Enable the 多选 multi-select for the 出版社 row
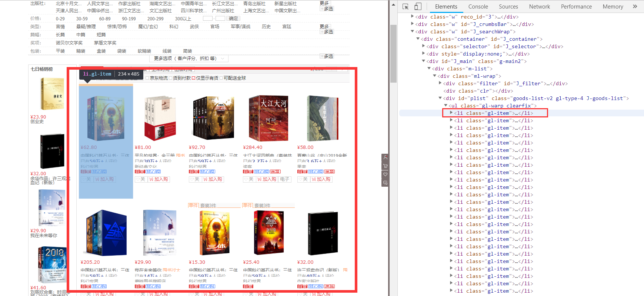 [x=327, y=9]
